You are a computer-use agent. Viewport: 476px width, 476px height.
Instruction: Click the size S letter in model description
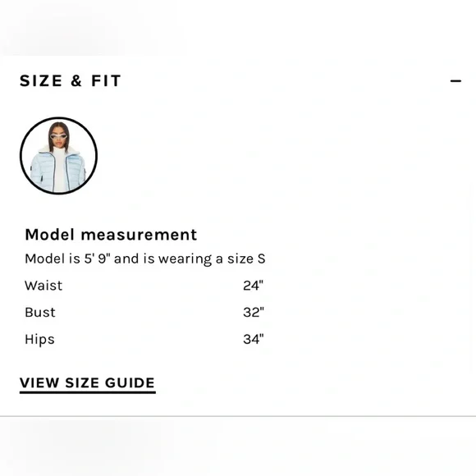click(x=261, y=259)
